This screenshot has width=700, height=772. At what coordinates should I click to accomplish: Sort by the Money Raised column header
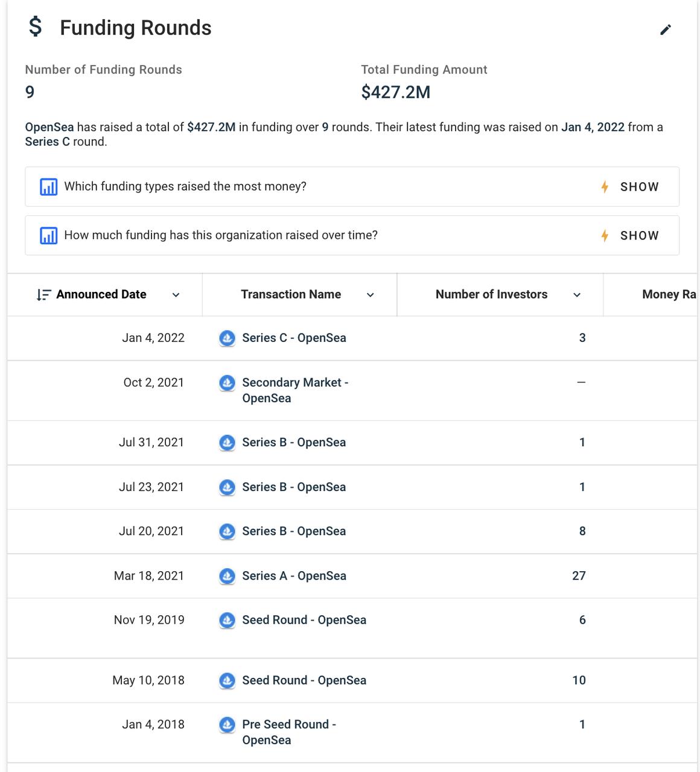coord(669,294)
